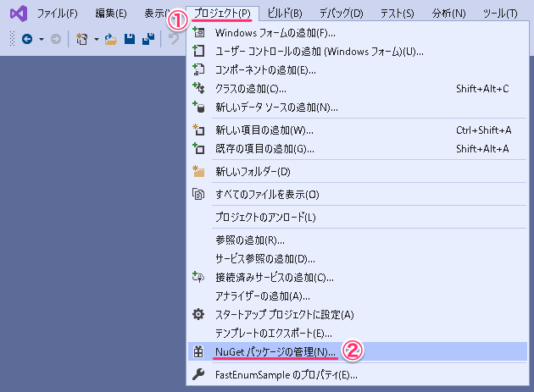Open the ファイル(F) menu
Viewport: 534px width, 392px height.
pos(58,14)
